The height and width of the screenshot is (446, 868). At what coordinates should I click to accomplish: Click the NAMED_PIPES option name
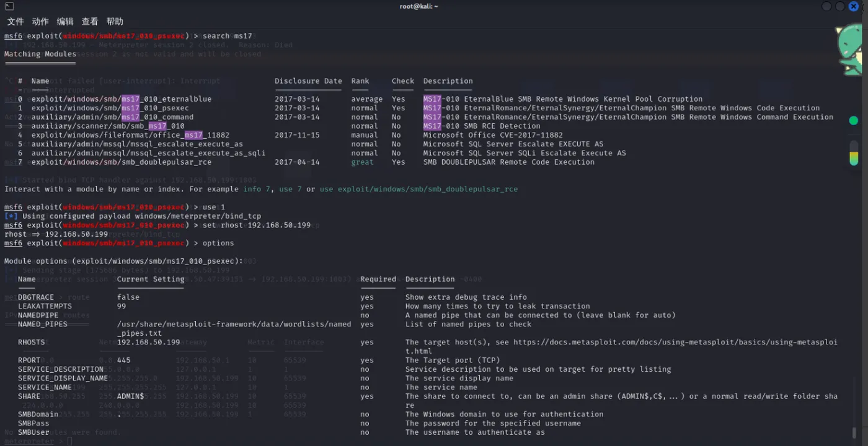(x=43, y=324)
